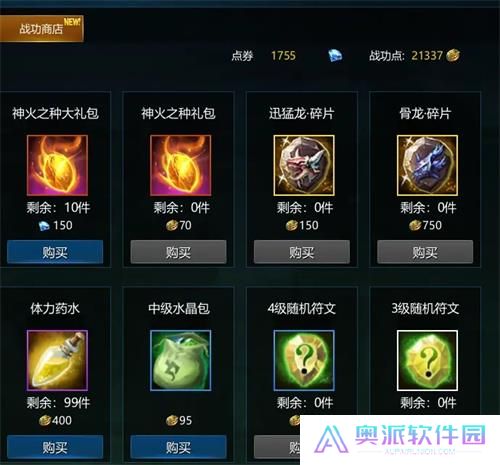Click the gold 战功点 coin icon

pos(453,55)
